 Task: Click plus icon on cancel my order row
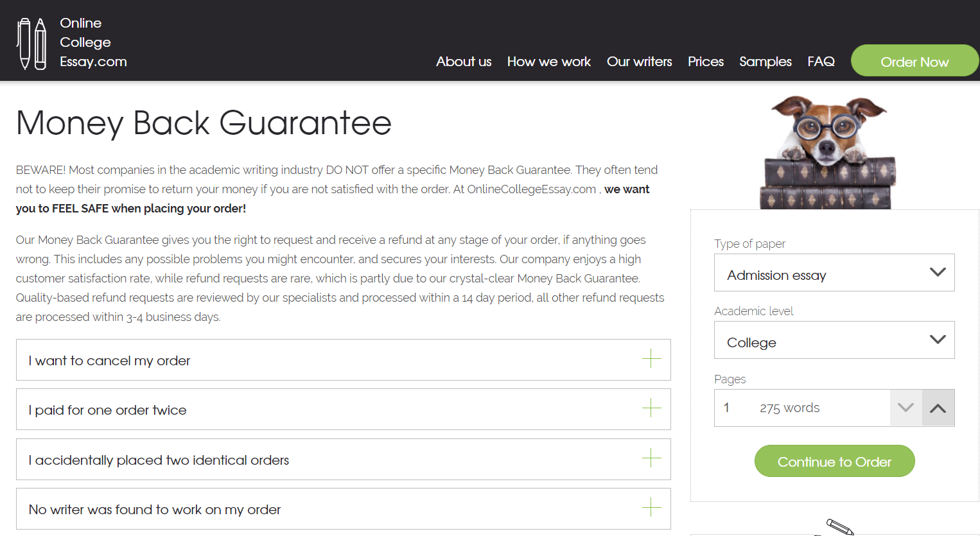pyautogui.click(x=651, y=358)
